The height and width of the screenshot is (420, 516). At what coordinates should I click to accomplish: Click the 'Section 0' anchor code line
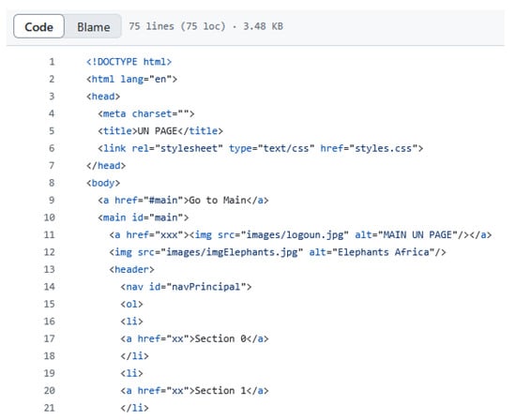[x=194, y=338]
